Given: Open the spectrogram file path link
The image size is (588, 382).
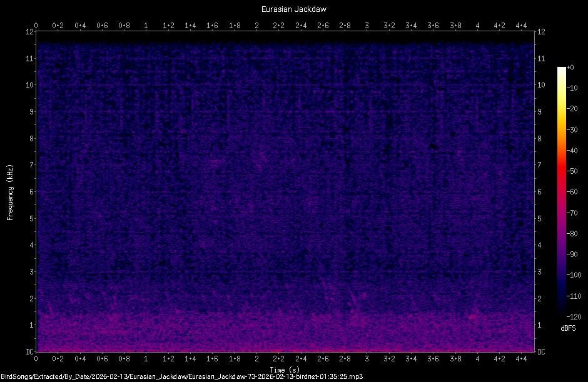Looking at the screenshot, I should click(185, 376).
